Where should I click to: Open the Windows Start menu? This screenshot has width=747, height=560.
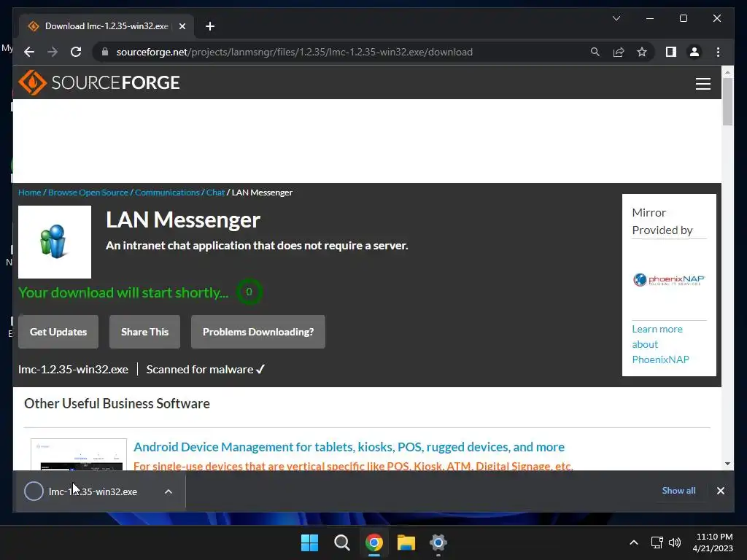pyautogui.click(x=309, y=542)
